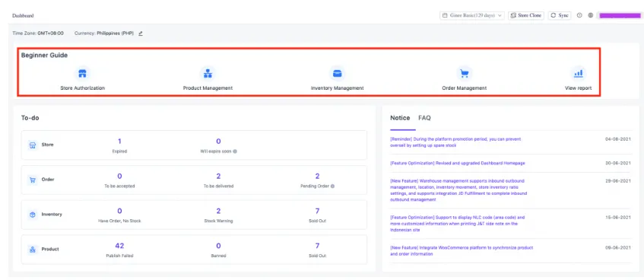Click the Store Authorization label
The height and width of the screenshot is (280, 644).
coord(83,88)
